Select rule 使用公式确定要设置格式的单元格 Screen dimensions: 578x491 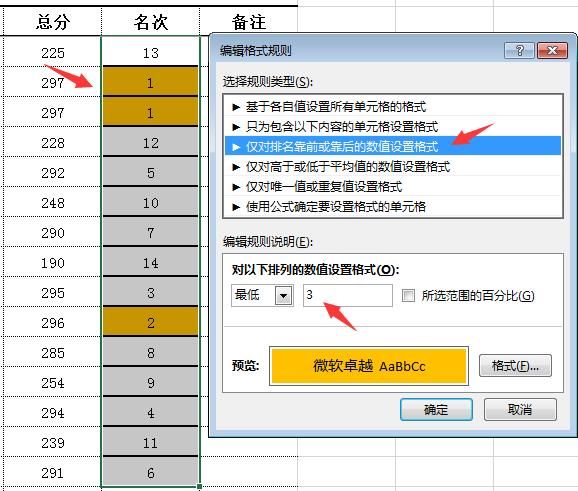pos(393,206)
